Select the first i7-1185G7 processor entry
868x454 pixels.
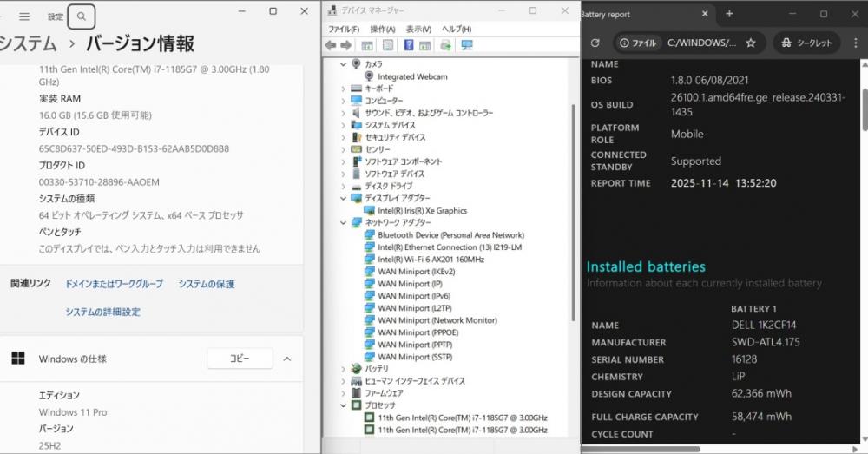tap(463, 418)
